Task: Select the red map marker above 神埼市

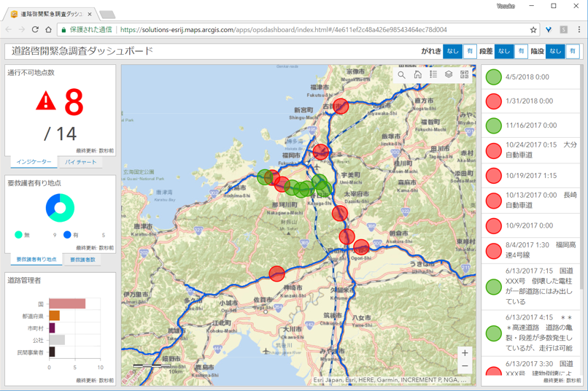Action: coord(276,274)
